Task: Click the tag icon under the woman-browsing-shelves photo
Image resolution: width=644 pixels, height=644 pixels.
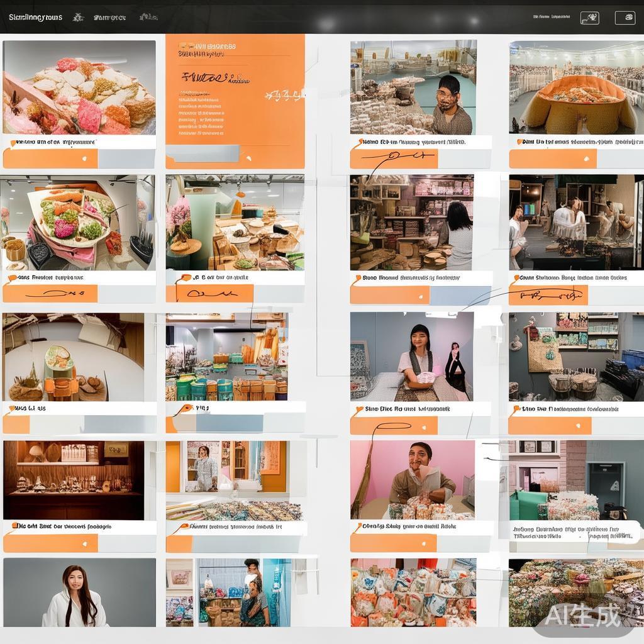Action: 358,277
